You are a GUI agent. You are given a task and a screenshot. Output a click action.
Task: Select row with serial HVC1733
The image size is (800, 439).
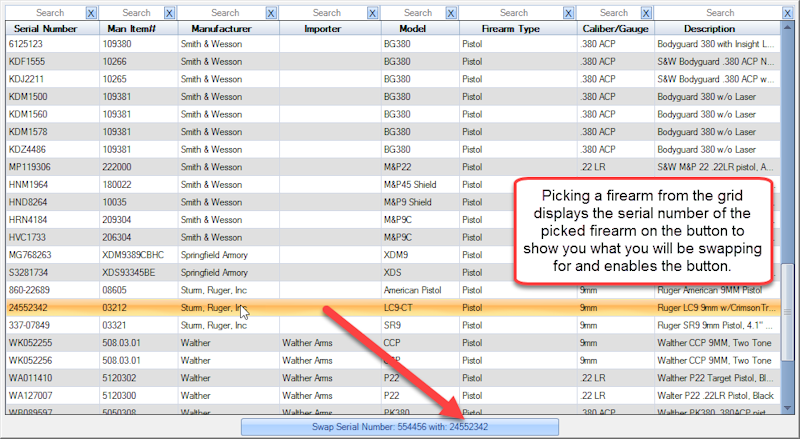tap(393, 237)
